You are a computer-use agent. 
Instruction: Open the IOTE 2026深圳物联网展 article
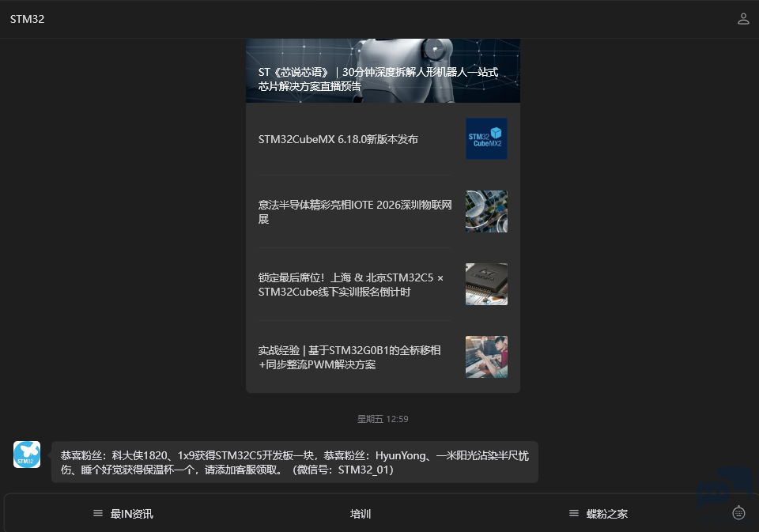click(383, 212)
